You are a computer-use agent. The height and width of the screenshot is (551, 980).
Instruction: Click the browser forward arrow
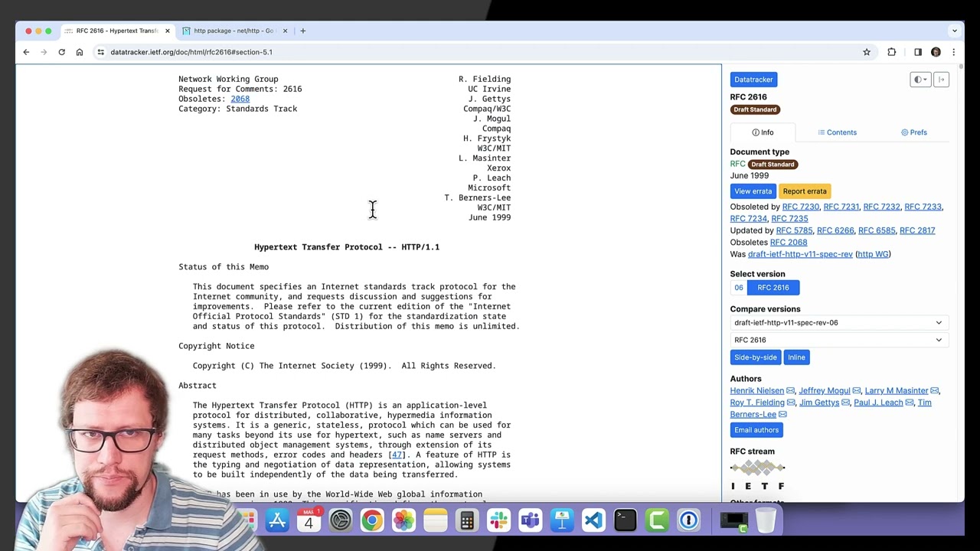(44, 52)
